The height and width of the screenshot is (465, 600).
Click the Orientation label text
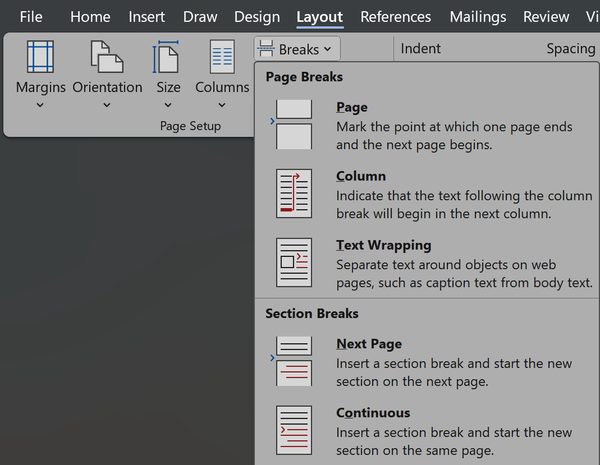(x=107, y=87)
